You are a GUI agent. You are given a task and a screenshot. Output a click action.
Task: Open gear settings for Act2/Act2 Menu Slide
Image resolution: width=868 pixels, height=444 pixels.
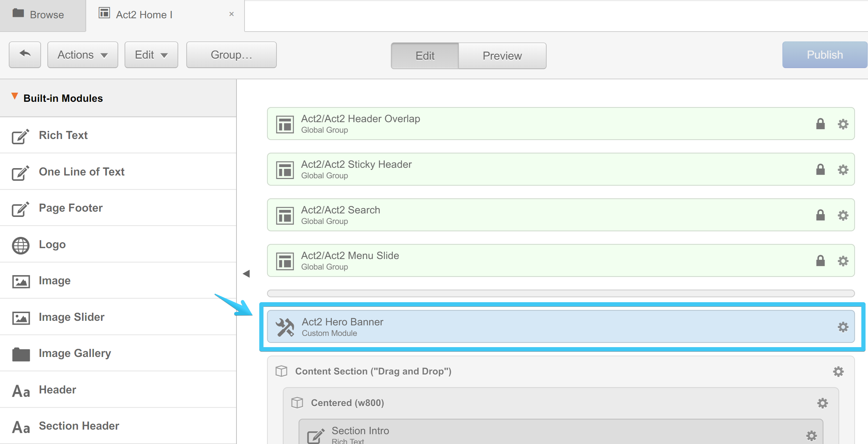[843, 261]
